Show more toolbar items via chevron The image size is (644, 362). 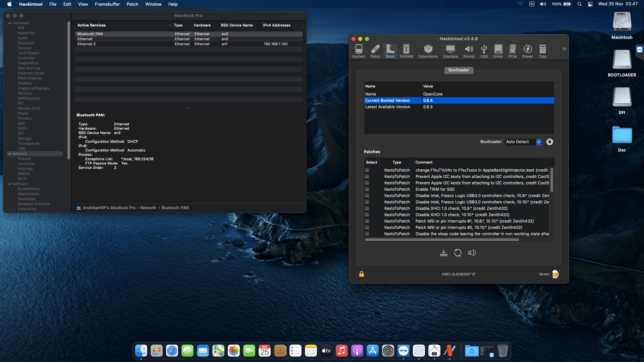click(x=564, y=49)
